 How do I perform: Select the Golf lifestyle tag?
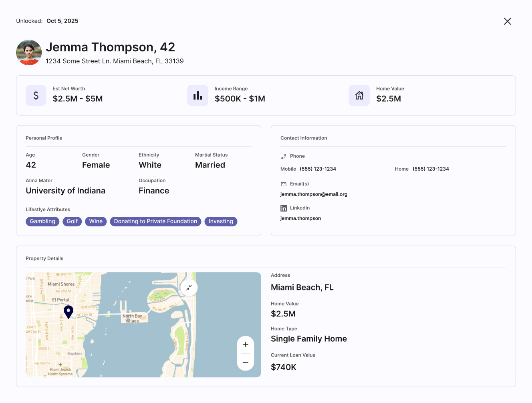72,222
